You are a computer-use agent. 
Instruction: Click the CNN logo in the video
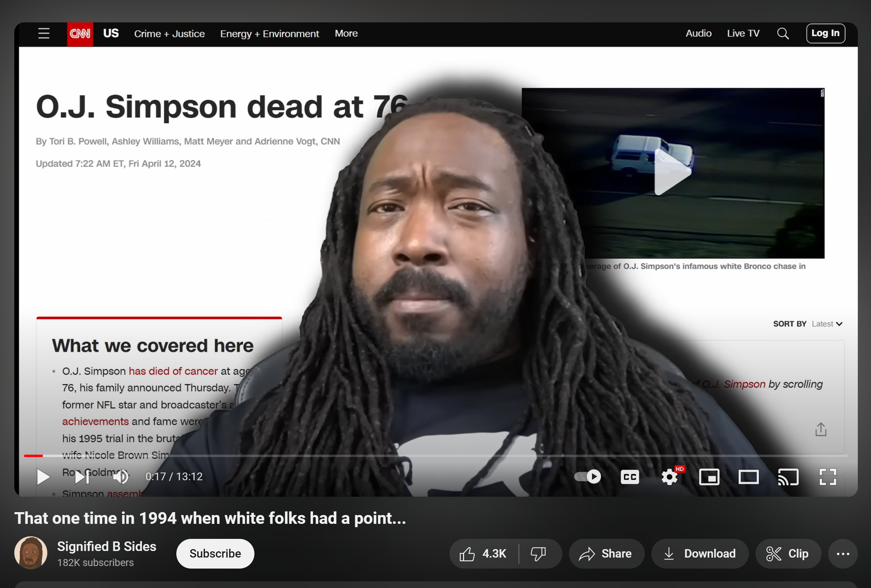coord(80,34)
